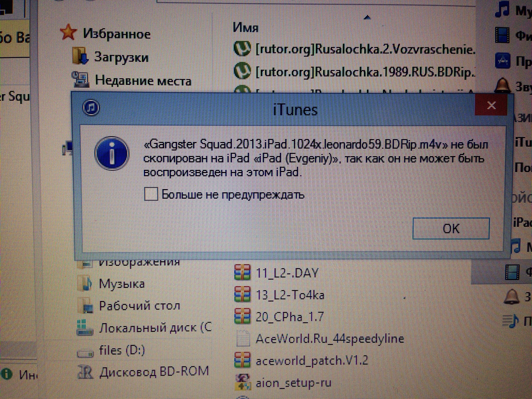
Task: Enable the 'Больше не предупреждать' checkbox
Action: (151, 194)
